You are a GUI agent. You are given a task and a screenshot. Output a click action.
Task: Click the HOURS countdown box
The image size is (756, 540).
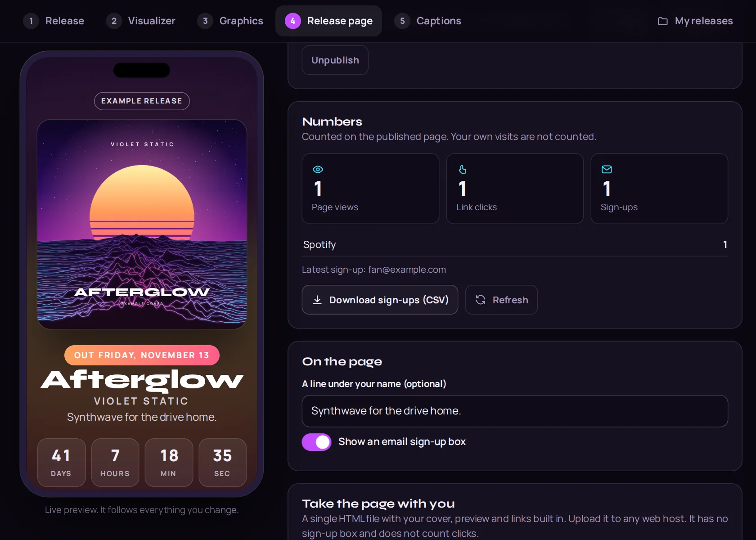coord(115,463)
